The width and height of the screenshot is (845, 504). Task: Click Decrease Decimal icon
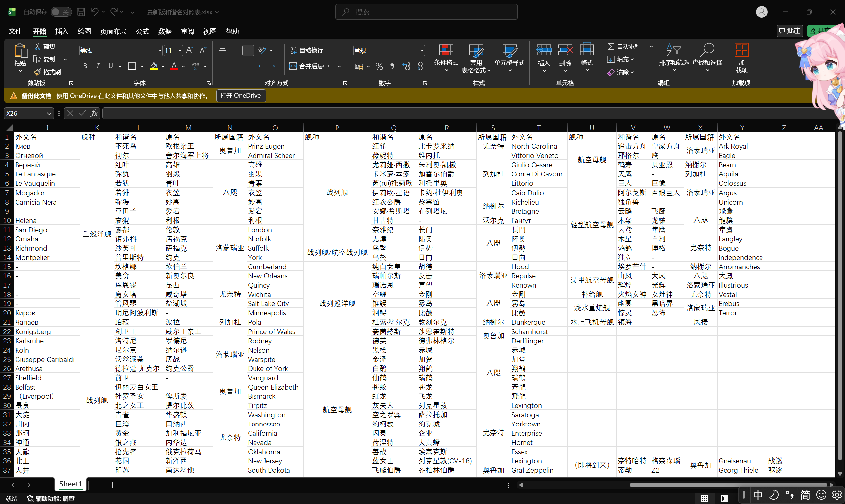click(419, 66)
